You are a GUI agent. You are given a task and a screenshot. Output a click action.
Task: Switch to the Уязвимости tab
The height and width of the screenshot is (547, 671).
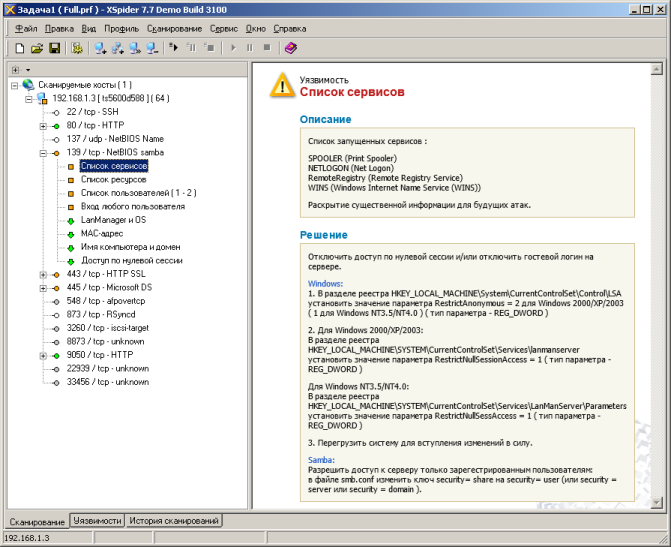pyautogui.click(x=97, y=520)
